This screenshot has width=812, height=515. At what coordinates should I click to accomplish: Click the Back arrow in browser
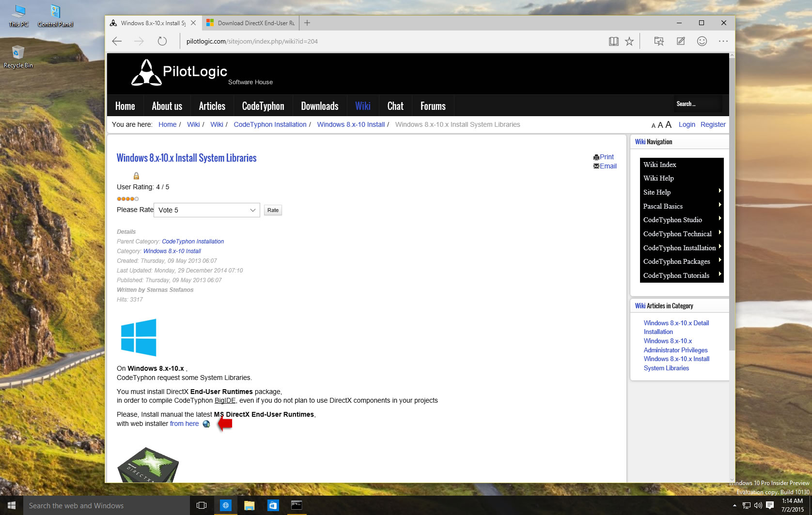(117, 41)
